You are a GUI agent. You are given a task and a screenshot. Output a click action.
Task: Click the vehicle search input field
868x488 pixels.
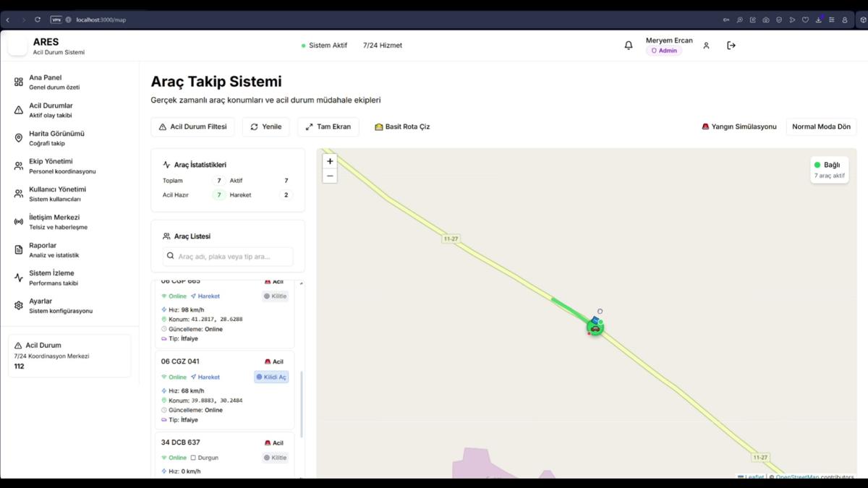227,257
